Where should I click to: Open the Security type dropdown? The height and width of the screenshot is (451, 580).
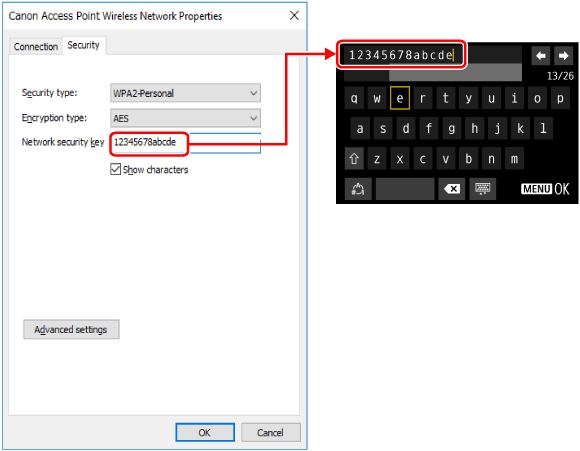click(x=185, y=93)
